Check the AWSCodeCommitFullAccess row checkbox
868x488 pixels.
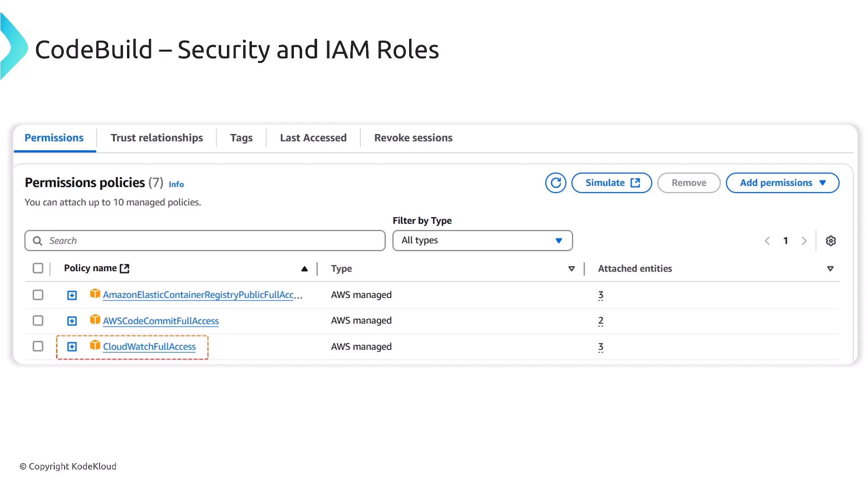pos(38,321)
